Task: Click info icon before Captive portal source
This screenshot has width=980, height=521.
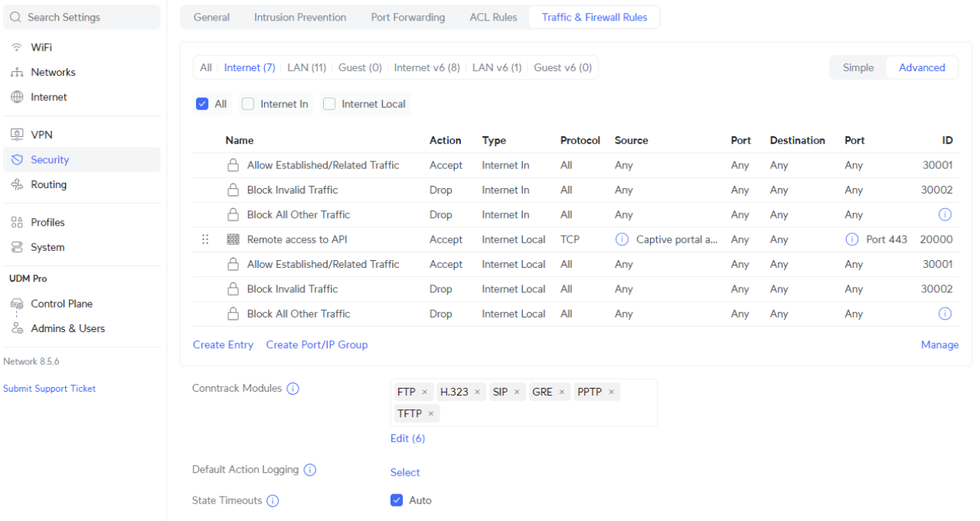Action: tap(622, 239)
